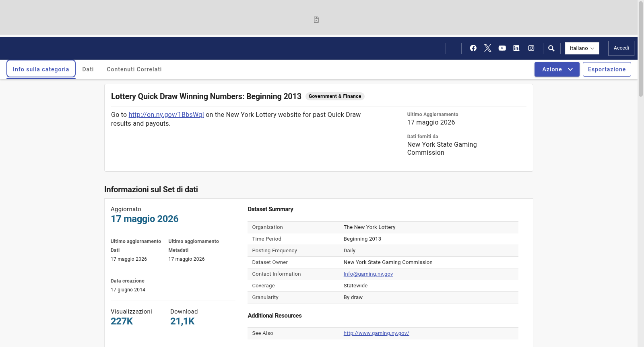This screenshot has height=347, width=644.
Task: Switch to the Contenuti Correlati tab
Action: coord(134,69)
